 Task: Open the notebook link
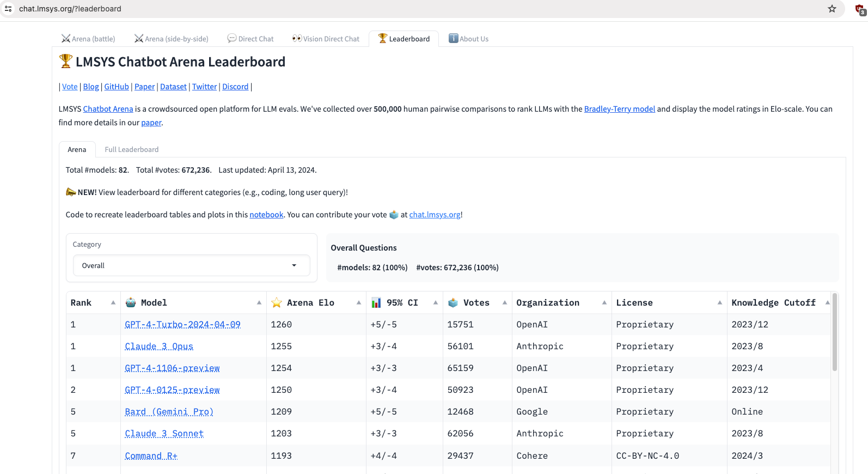pos(266,215)
